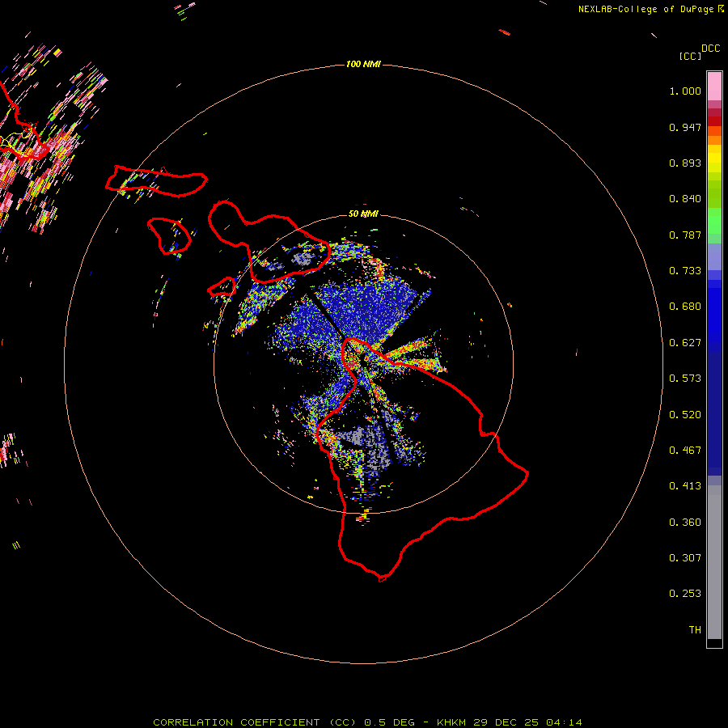Select the 0.787 scale value
This screenshot has width=728, height=728.
pos(685,235)
